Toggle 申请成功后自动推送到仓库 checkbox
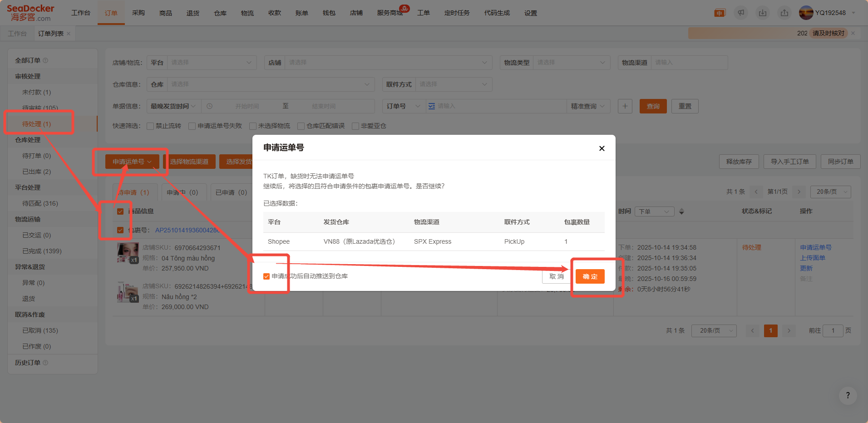This screenshot has width=868, height=423. (x=266, y=276)
